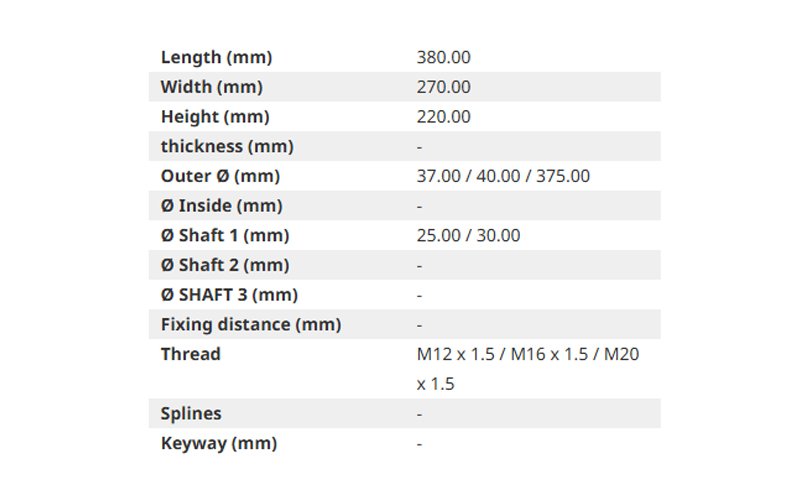Click the Height (mm) label
The width and height of the screenshot is (800, 500).
pyautogui.click(x=215, y=116)
